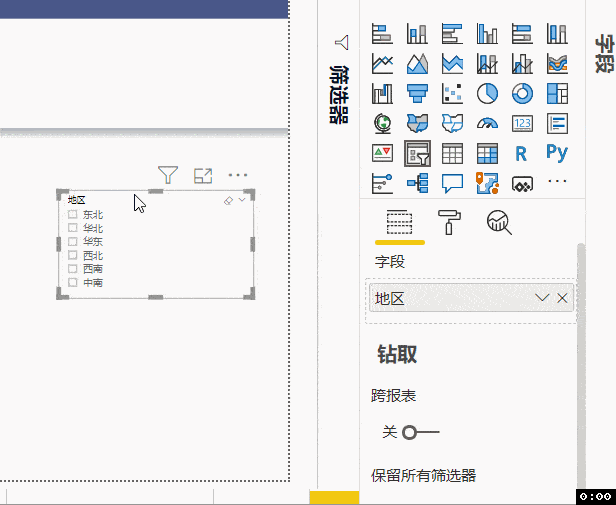Clear slicer selections with eraser icon
Screen dimensions: 616x505
[228, 201]
